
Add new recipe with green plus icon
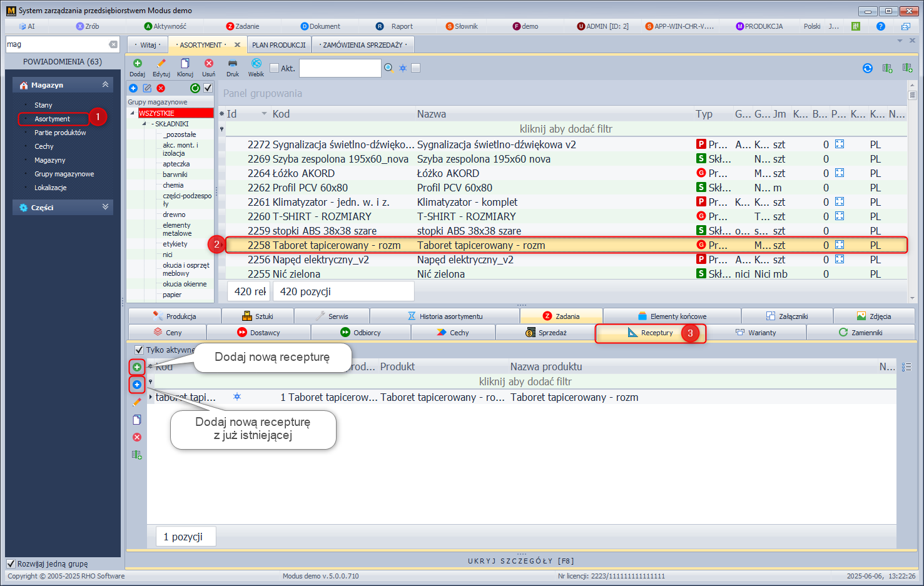click(x=137, y=367)
